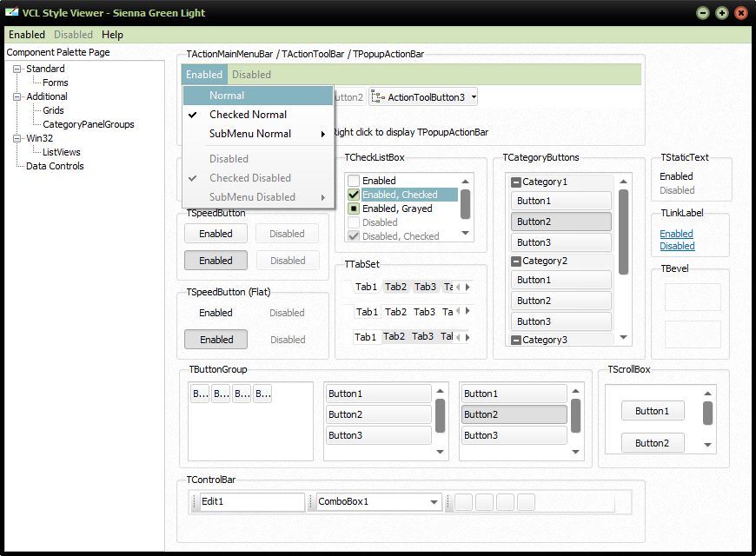
Task: Click the TCheckListBox scrollbar thumb
Action: point(465,204)
